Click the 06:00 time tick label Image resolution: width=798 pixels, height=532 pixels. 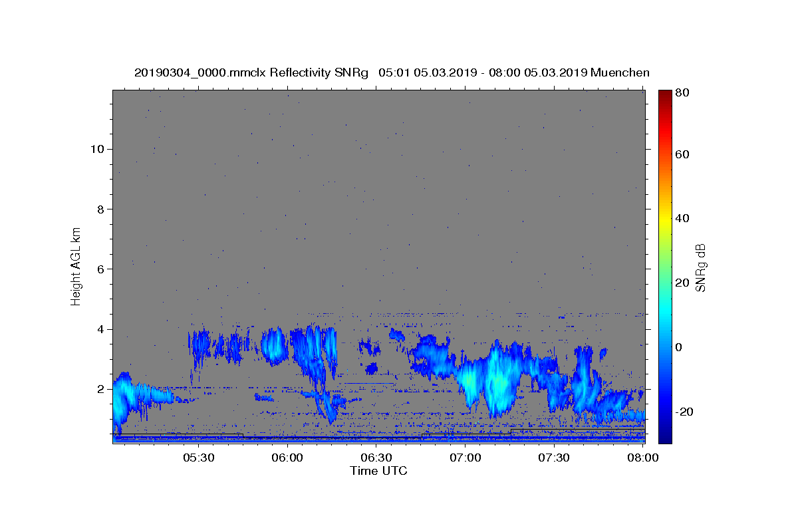point(287,458)
